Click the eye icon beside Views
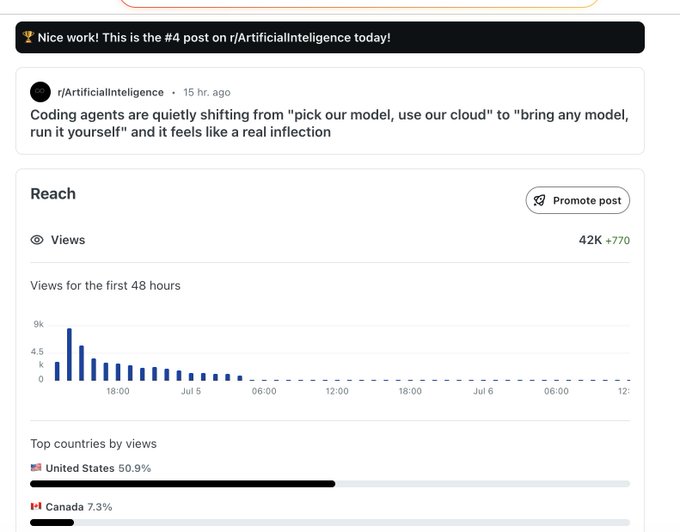Viewport: 680px width, 532px height. pos(37,240)
